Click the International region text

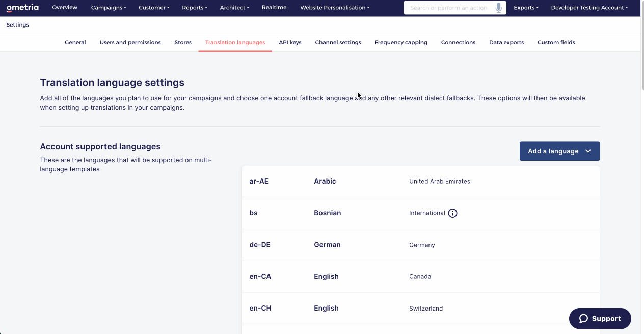tap(427, 213)
